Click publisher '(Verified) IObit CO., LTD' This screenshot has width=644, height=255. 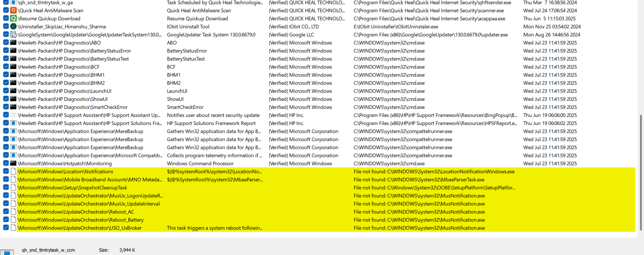tap(294, 26)
